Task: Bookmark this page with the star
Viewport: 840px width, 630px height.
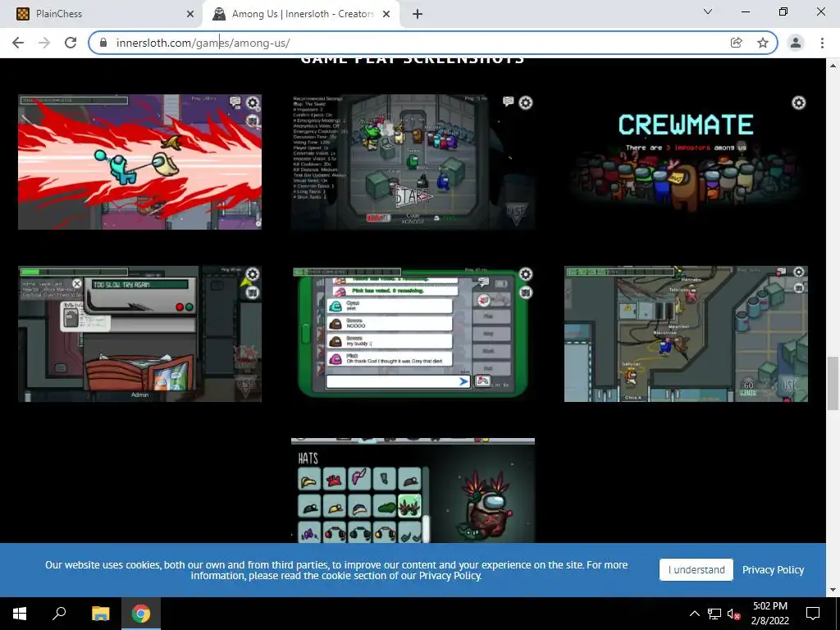Action: [x=763, y=43]
